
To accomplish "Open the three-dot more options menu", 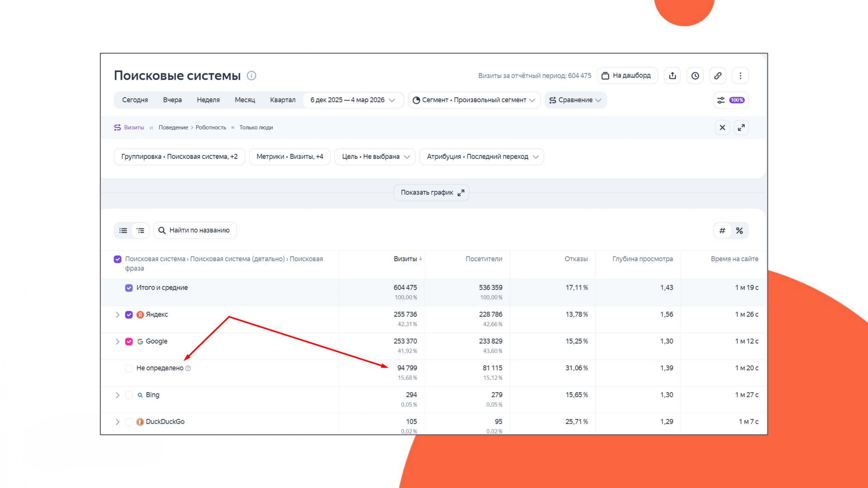I will pyautogui.click(x=740, y=75).
